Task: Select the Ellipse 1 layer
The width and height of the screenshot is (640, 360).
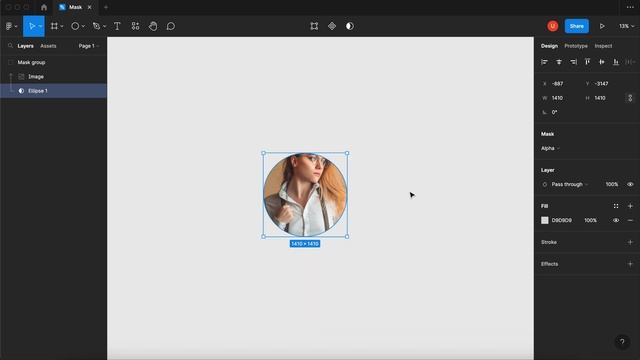Action: pyautogui.click(x=53, y=91)
